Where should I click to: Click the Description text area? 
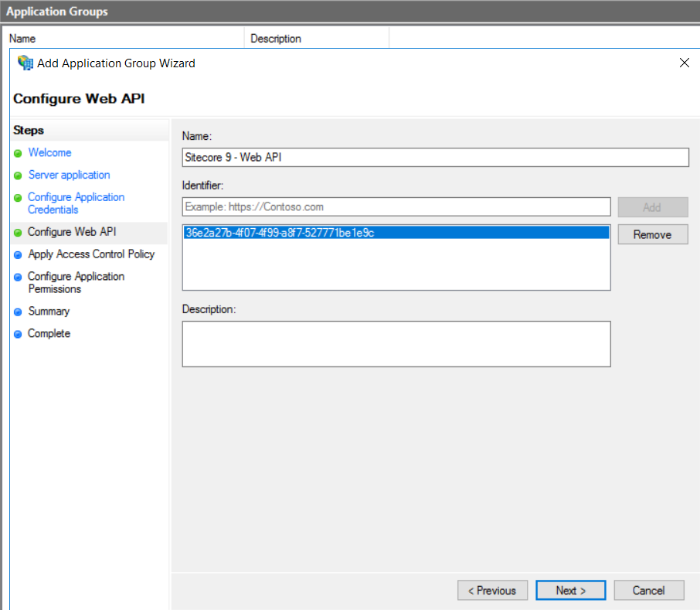396,344
